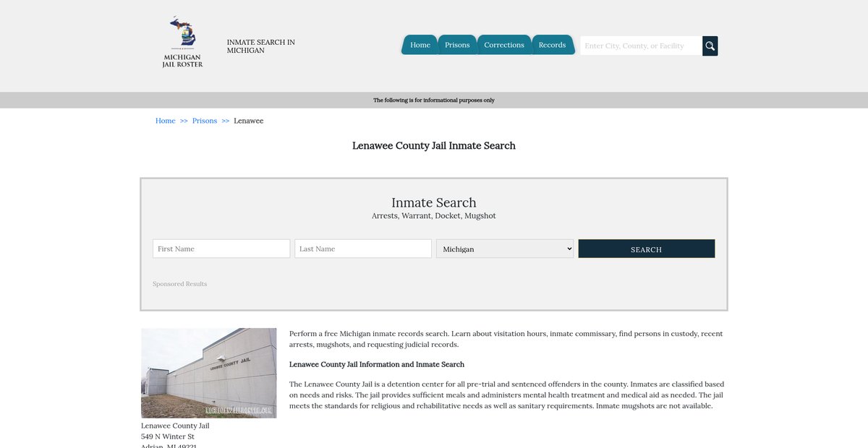Click the Lenawee County Jail building photo

point(208,373)
